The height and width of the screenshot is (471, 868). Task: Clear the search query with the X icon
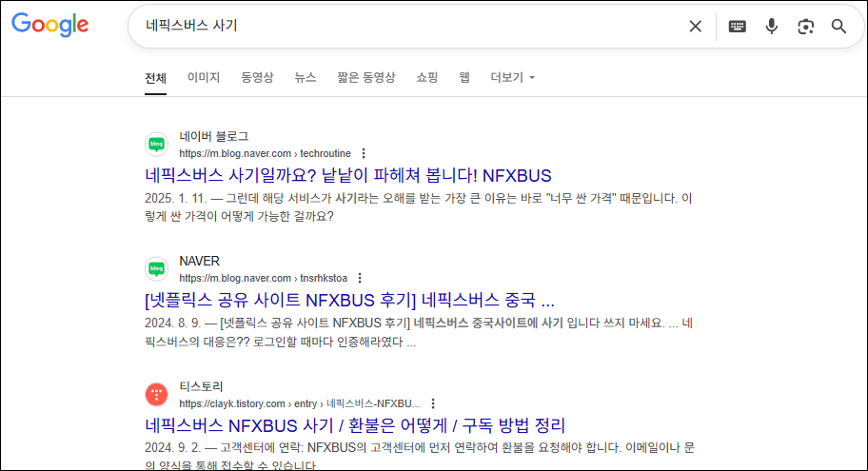(696, 26)
